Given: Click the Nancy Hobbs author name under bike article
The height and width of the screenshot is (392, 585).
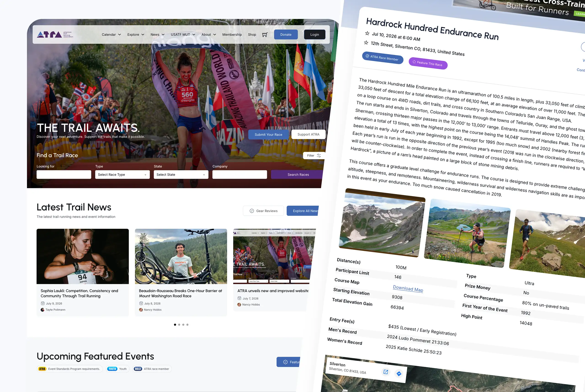Looking at the screenshot, I should point(153,310).
